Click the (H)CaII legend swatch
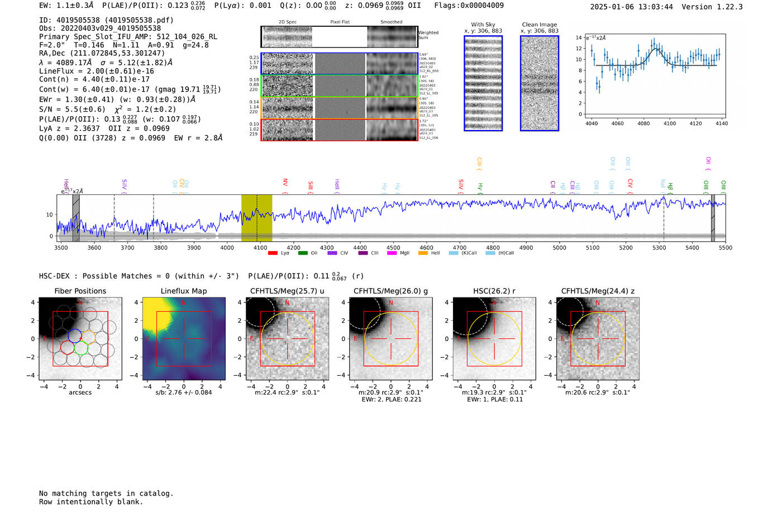 point(490,253)
